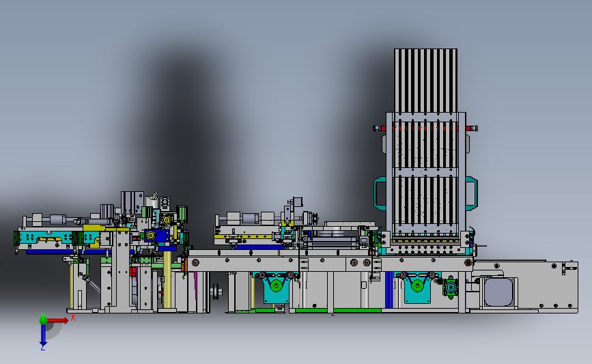Click the blue Z axis arrow of triad

click(44, 335)
